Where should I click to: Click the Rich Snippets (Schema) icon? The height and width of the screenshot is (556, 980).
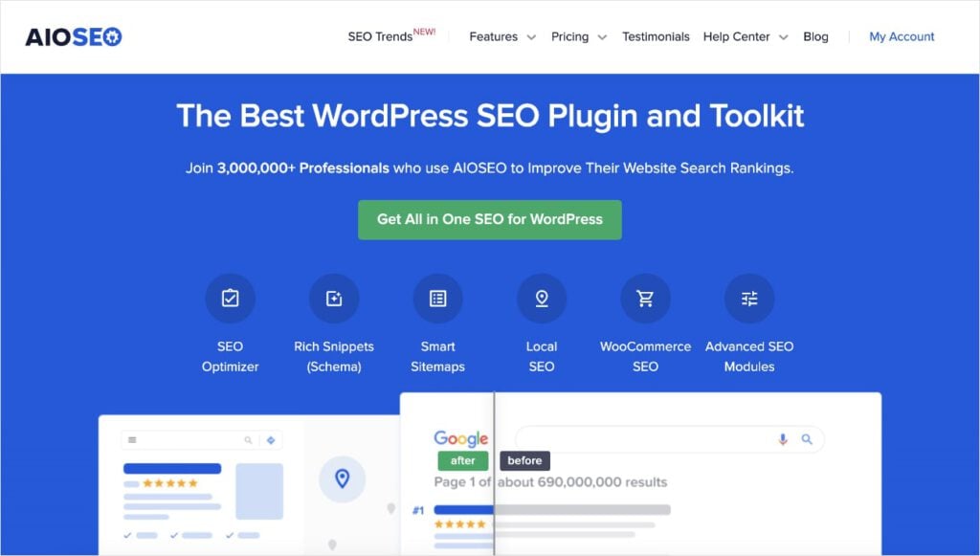(334, 298)
